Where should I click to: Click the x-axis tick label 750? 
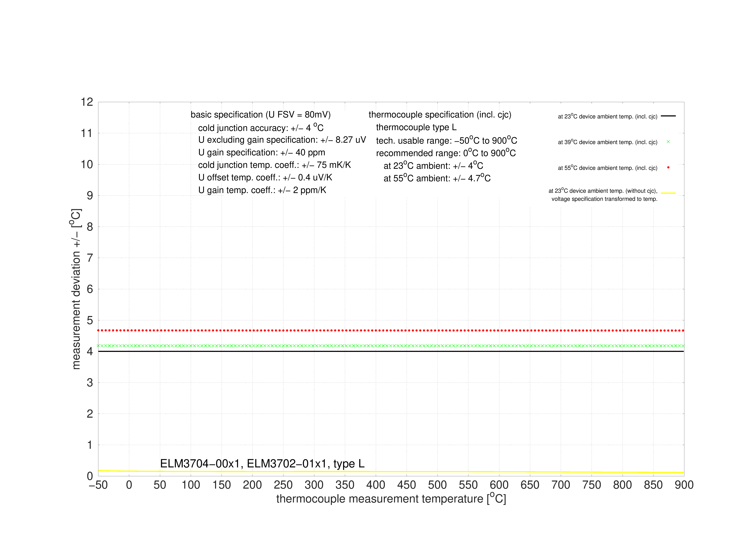pyautogui.click(x=591, y=485)
